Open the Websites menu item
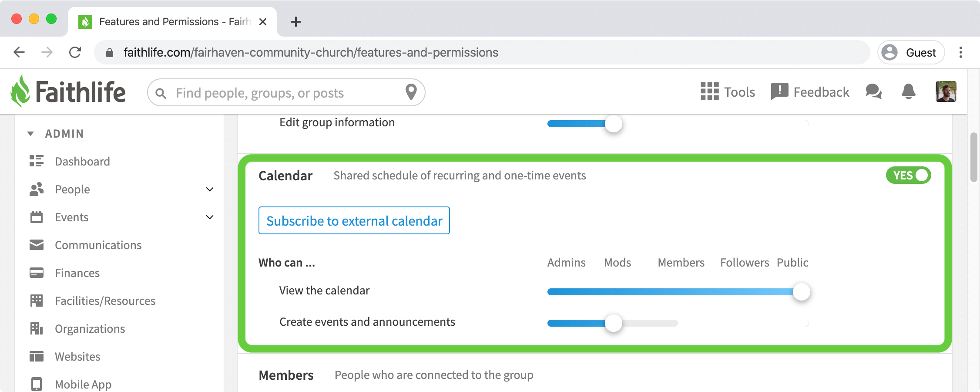Screen dimensions: 980x392 pos(77,356)
